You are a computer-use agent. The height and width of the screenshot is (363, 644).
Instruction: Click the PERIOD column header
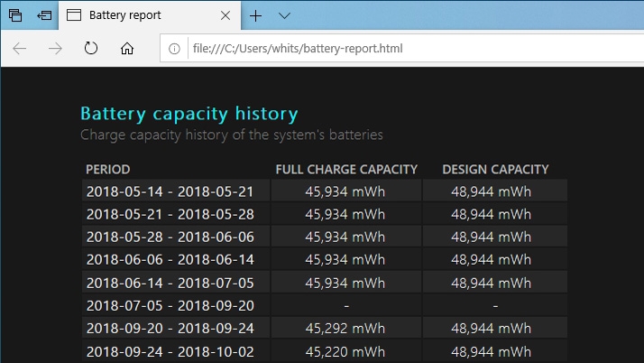(x=108, y=169)
